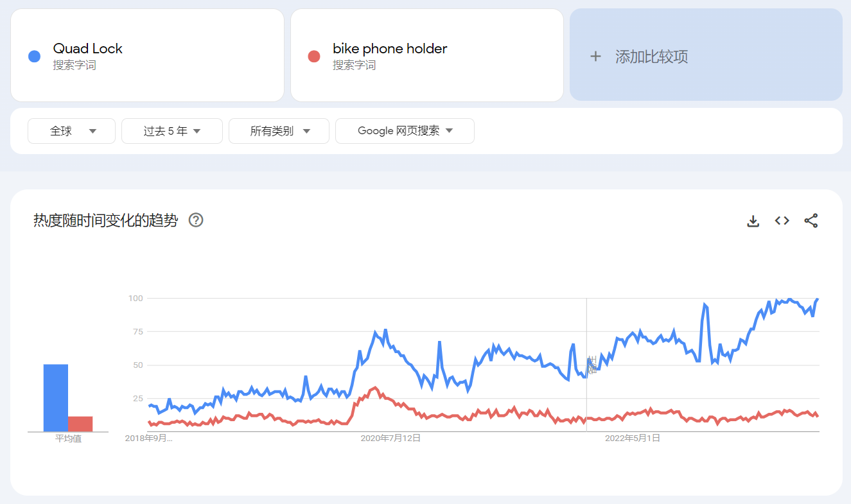Click the plus icon to add comparison

tap(595, 56)
